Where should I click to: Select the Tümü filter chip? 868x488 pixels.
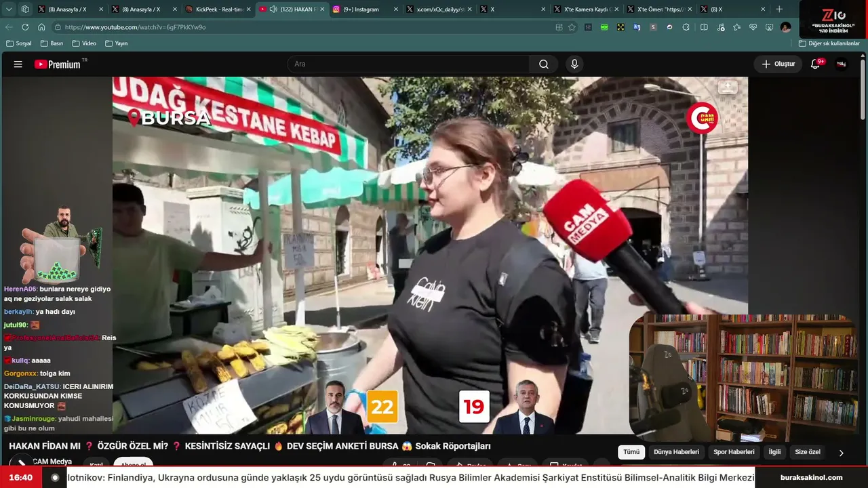(631, 452)
